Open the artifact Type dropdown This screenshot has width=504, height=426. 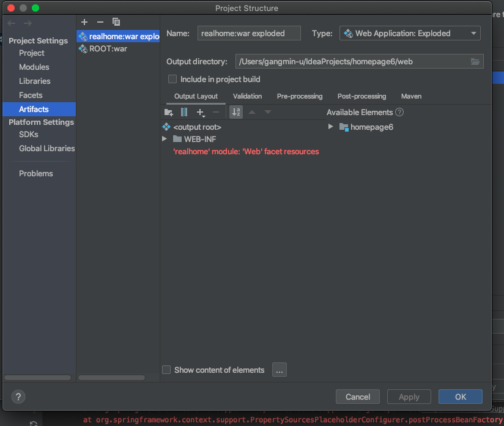tap(410, 34)
